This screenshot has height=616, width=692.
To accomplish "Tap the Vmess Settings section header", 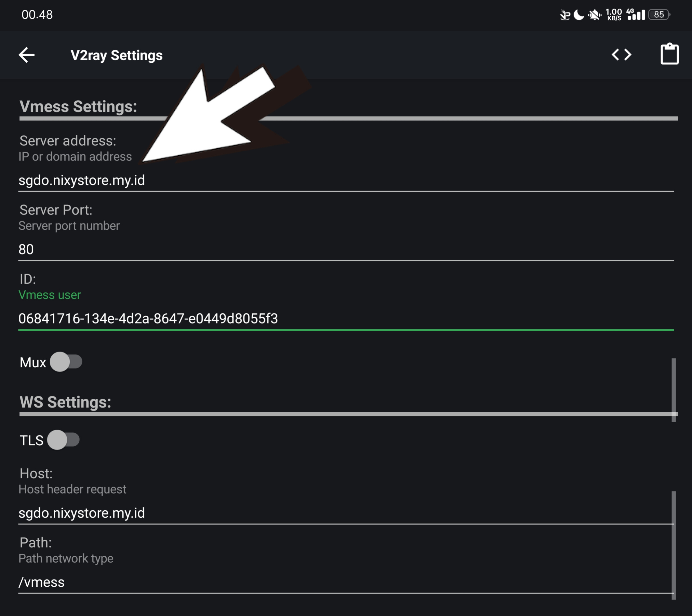I will point(78,107).
